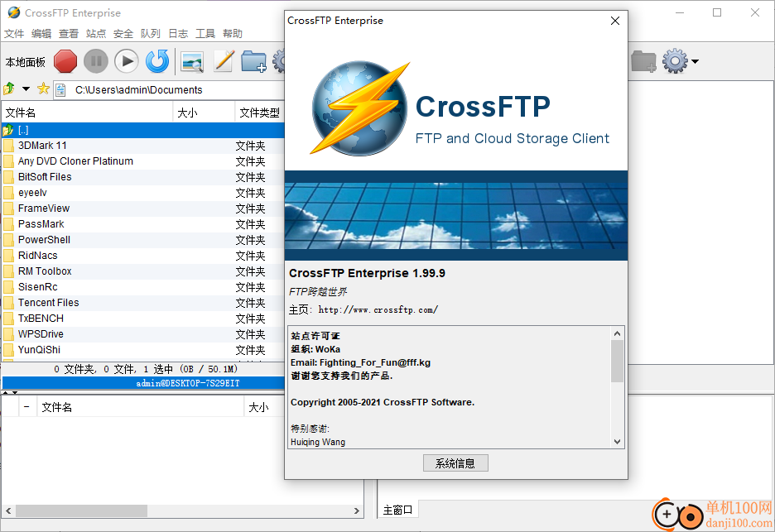Select the PowerShell folder
This screenshot has width=775, height=532.
coord(143,240)
